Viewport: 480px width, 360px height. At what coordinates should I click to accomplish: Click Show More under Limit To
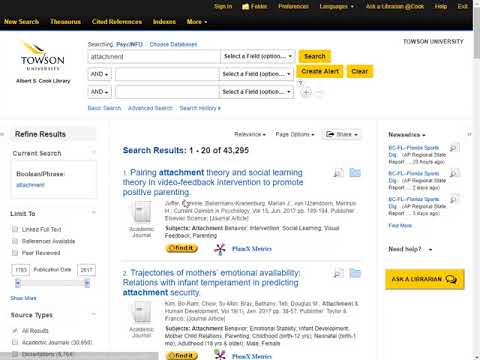click(23, 298)
